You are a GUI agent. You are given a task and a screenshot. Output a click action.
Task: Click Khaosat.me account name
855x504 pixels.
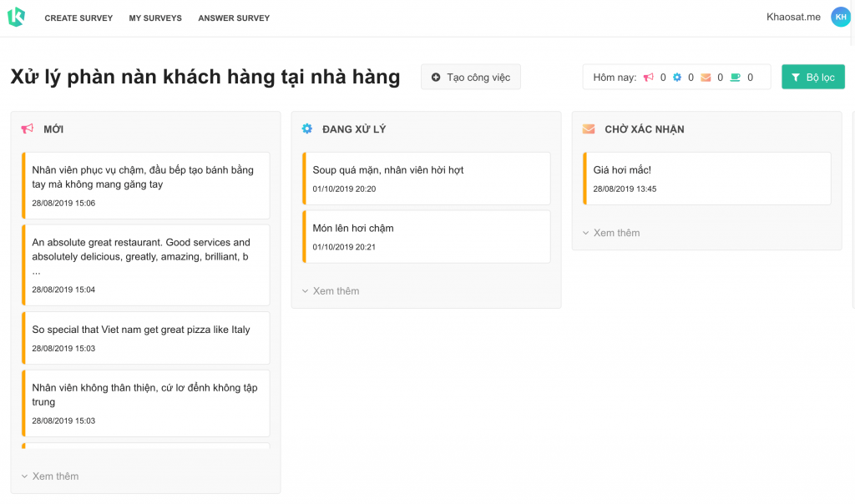[x=793, y=17]
